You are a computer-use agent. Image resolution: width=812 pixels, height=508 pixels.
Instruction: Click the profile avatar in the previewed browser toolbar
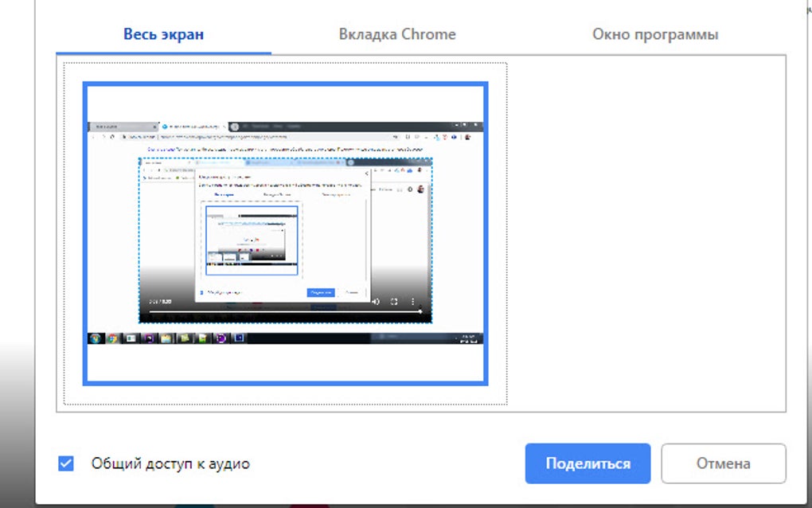pos(468,137)
